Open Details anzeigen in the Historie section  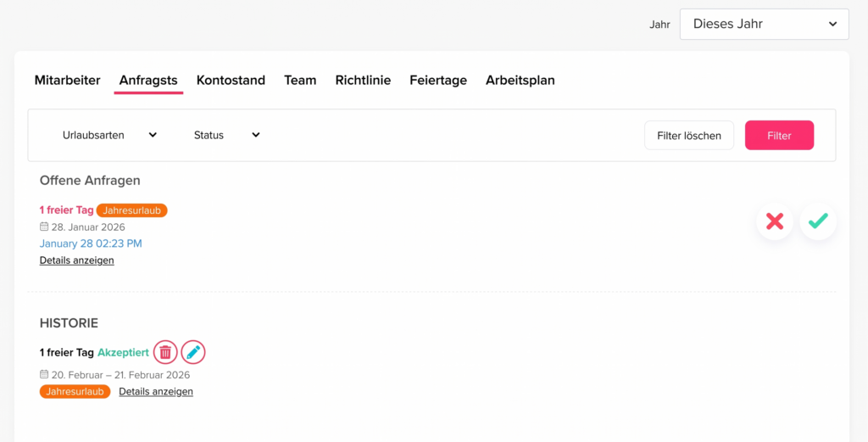point(156,392)
